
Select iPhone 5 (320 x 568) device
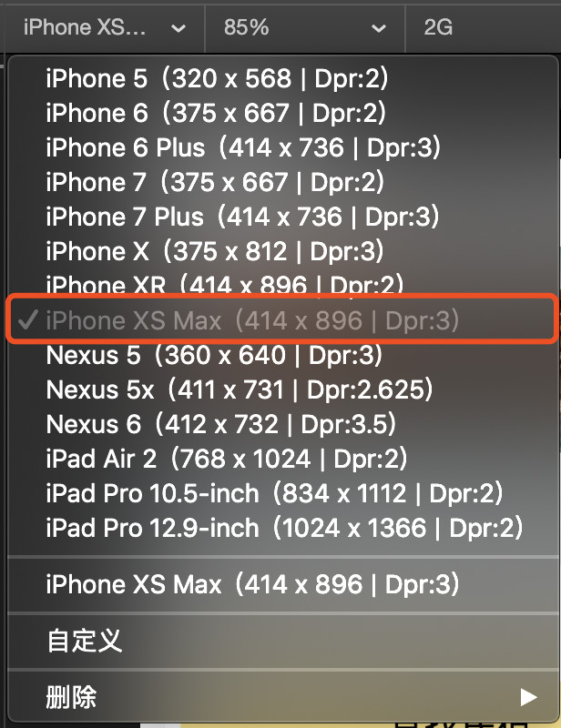[282, 78]
